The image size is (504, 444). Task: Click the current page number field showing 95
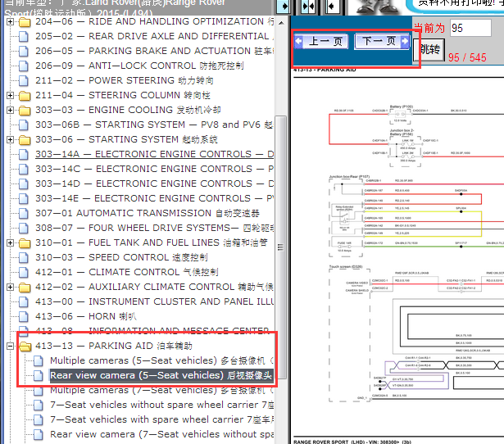470,28
